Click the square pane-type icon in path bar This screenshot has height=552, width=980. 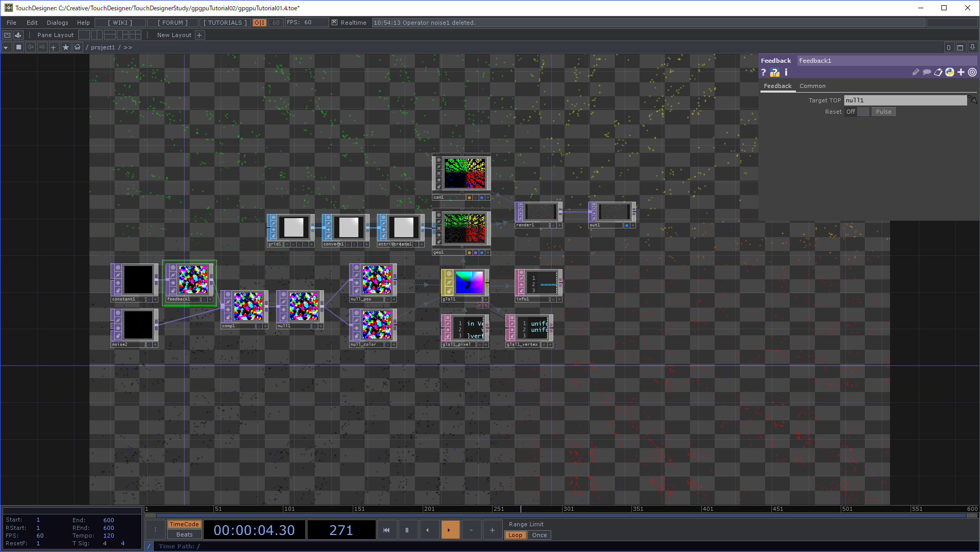(x=19, y=47)
